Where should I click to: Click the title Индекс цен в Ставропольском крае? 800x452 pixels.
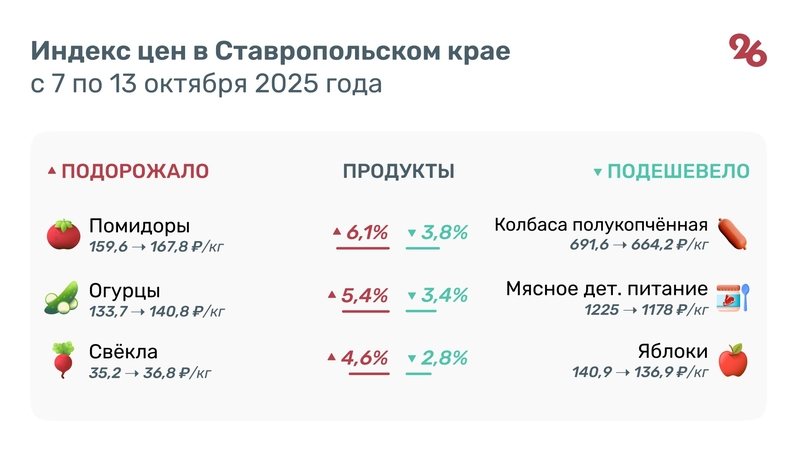(270, 51)
